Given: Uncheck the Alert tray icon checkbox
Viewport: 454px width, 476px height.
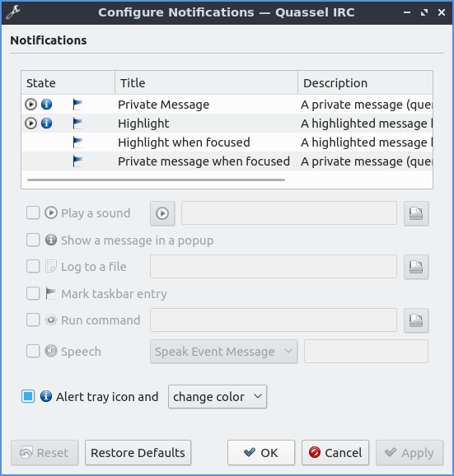Looking at the screenshot, I should pyautogui.click(x=28, y=396).
